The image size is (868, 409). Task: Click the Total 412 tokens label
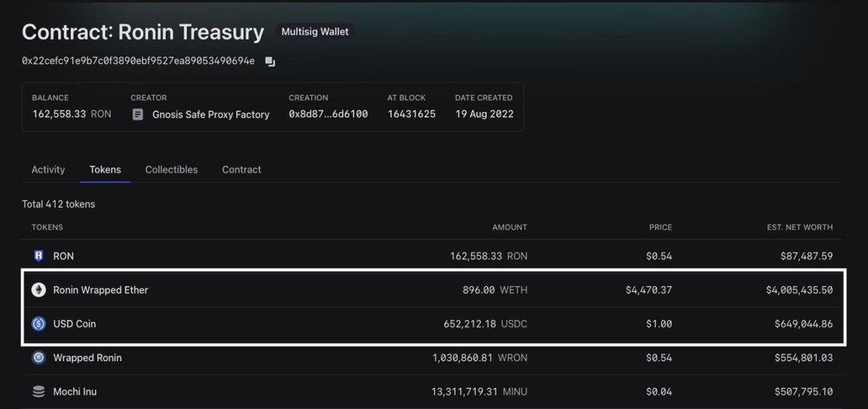click(59, 204)
